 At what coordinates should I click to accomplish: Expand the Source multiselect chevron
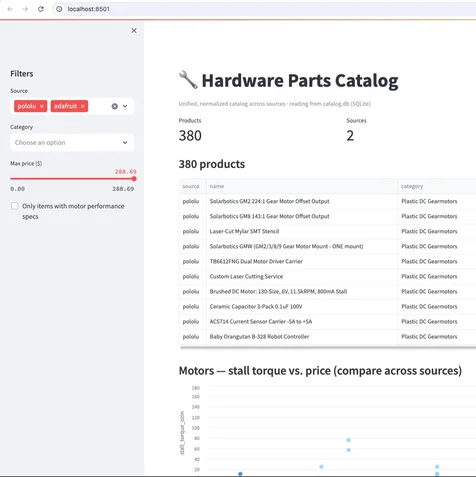point(125,106)
